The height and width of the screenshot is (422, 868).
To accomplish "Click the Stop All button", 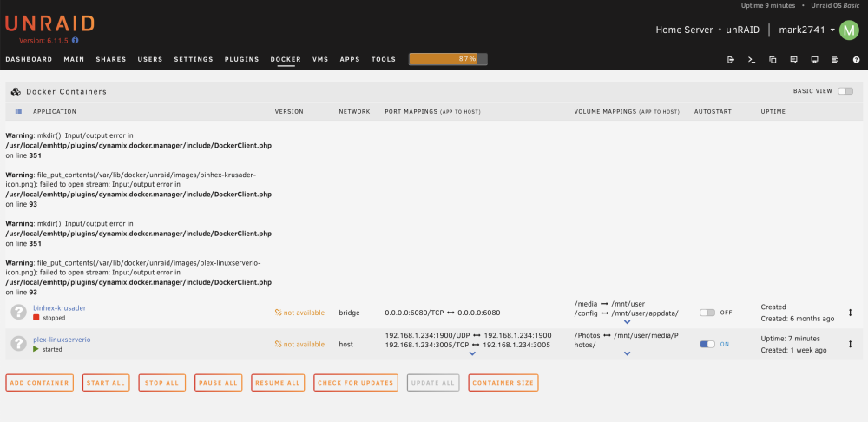I will pyautogui.click(x=161, y=383).
